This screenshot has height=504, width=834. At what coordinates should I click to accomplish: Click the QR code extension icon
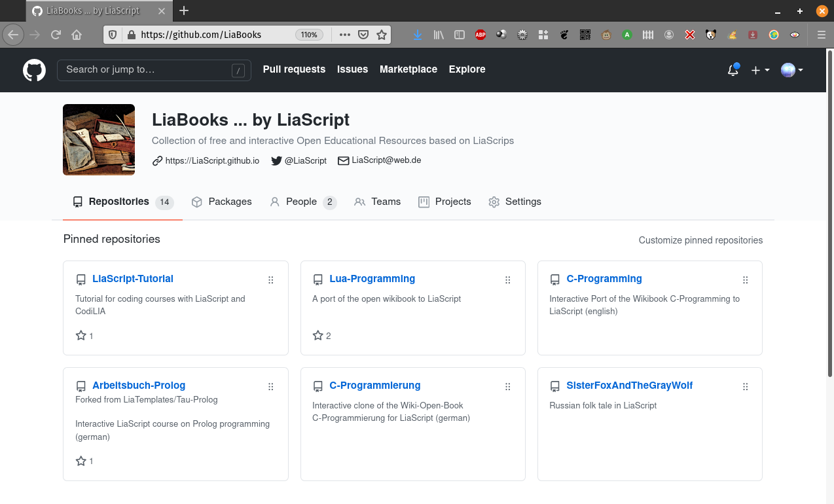pyautogui.click(x=585, y=35)
